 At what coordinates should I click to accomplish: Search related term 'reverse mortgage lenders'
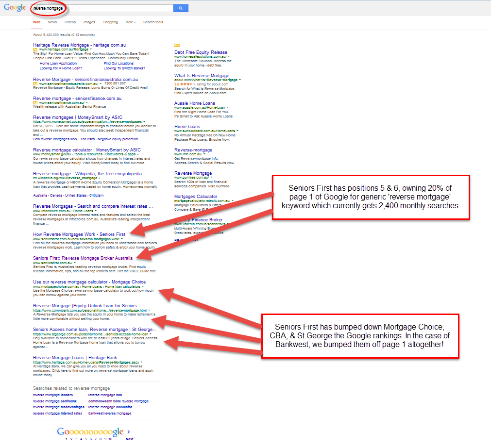click(53, 395)
